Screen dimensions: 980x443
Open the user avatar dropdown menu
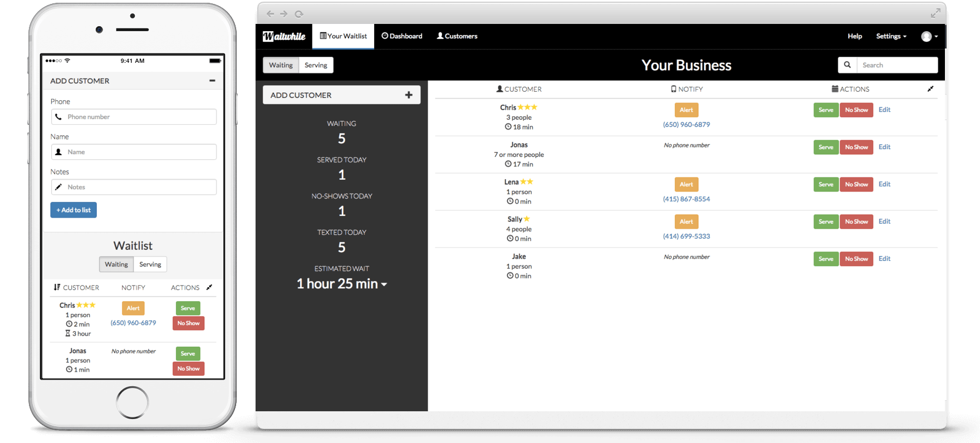tap(929, 36)
